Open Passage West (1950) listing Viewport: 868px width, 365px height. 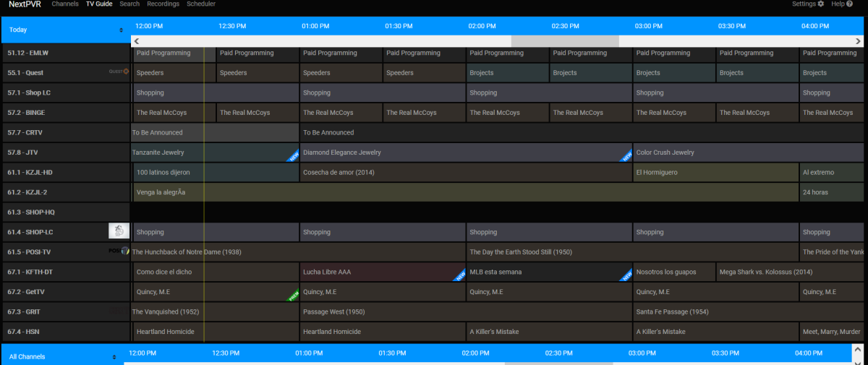(x=466, y=312)
